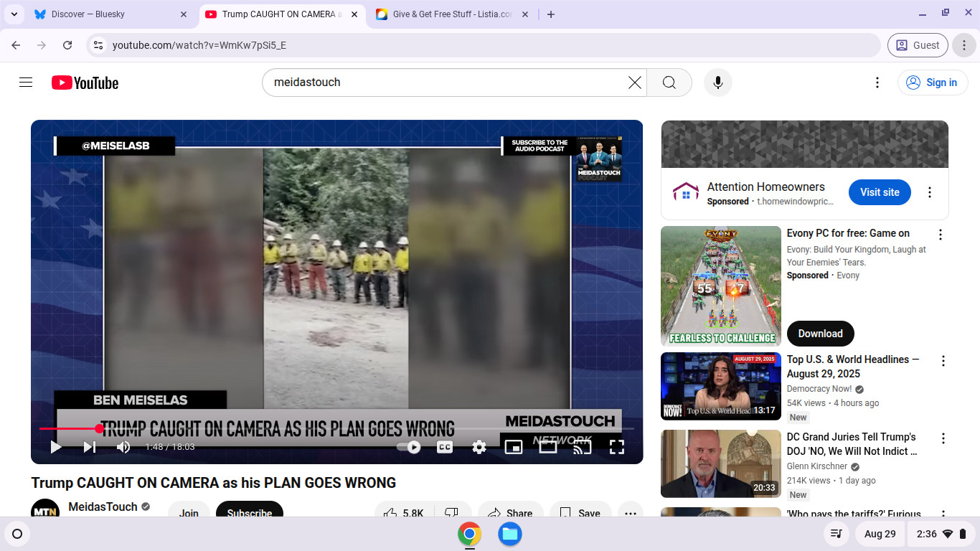The image size is (980, 551).
Task: Share this video
Action: pos(511,514)
